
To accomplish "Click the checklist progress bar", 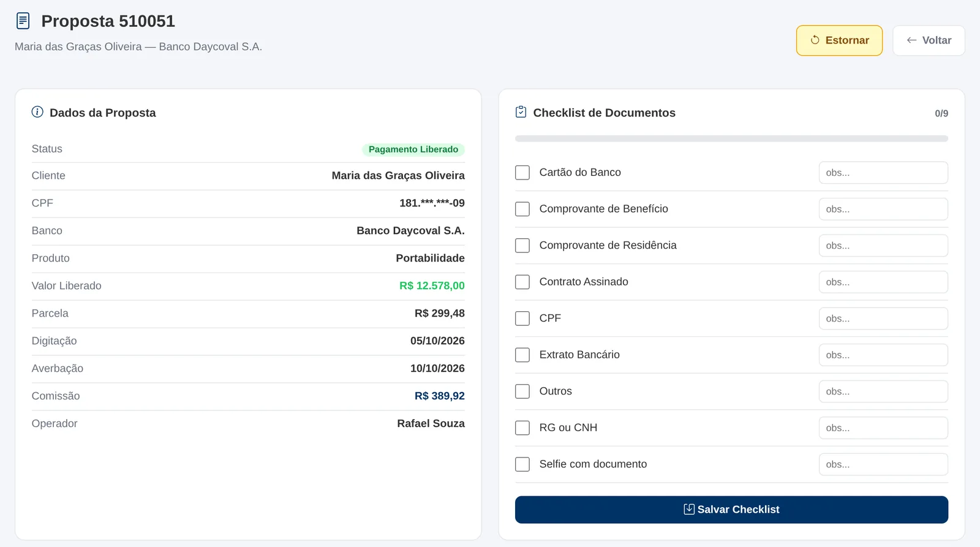I will (x=731, y=139).
